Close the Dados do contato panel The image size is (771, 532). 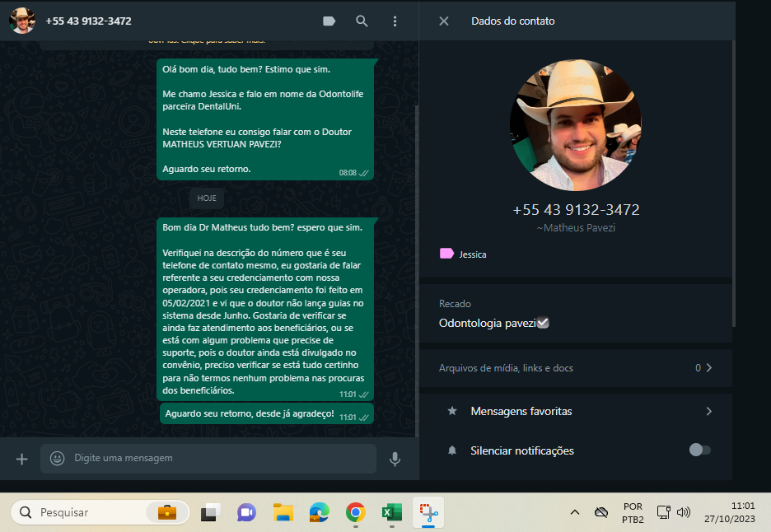click(444, 21)
